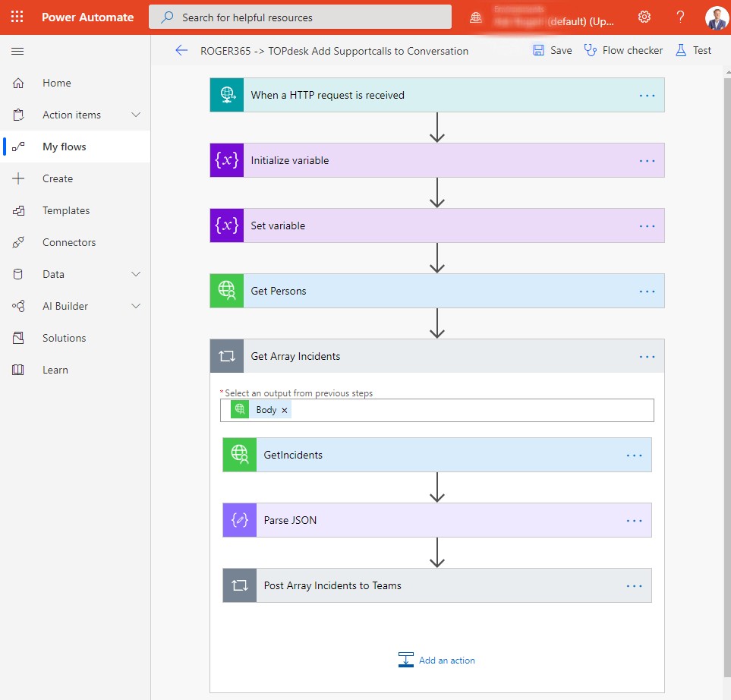Open the settings gear icon

click(644, 17)
